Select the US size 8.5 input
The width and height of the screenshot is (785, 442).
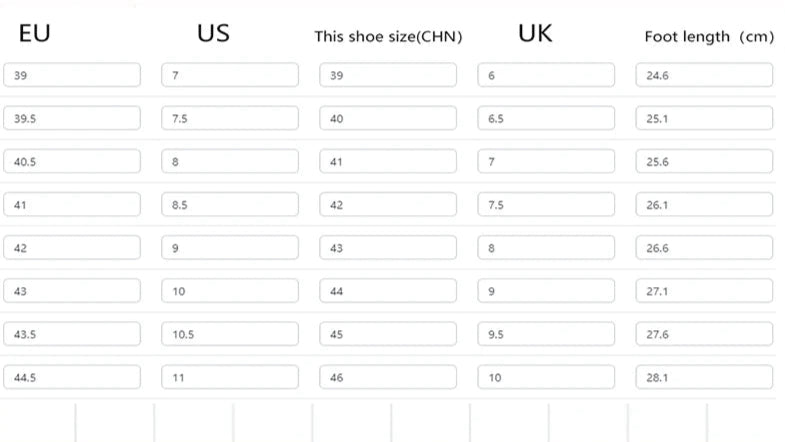pos(230,204)
